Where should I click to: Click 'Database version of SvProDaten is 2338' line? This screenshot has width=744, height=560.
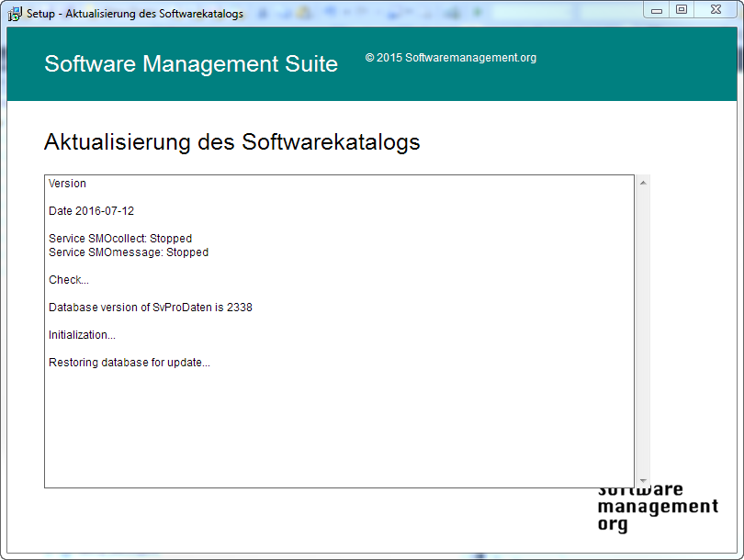(150, 308)
